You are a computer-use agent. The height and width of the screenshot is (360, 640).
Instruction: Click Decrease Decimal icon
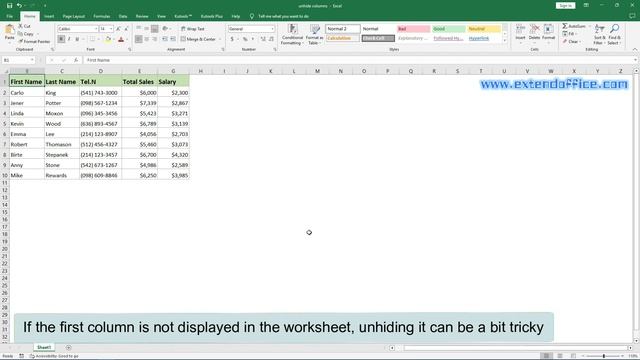click(x=271, y=39)
